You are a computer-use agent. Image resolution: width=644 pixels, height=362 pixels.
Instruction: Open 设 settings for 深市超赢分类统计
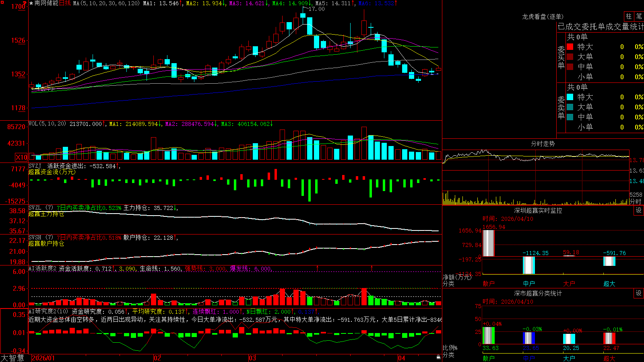coord(639,293)
